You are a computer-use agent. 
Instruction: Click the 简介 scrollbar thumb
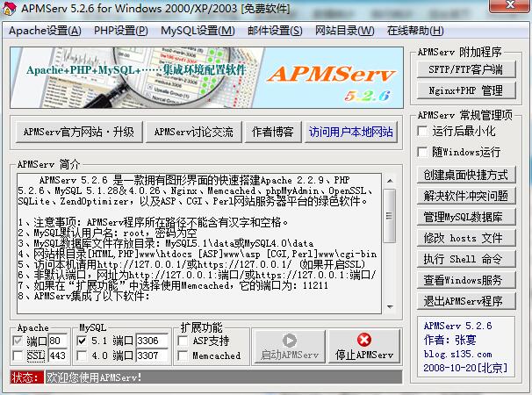pyautogui.click(x=389, y=216)
